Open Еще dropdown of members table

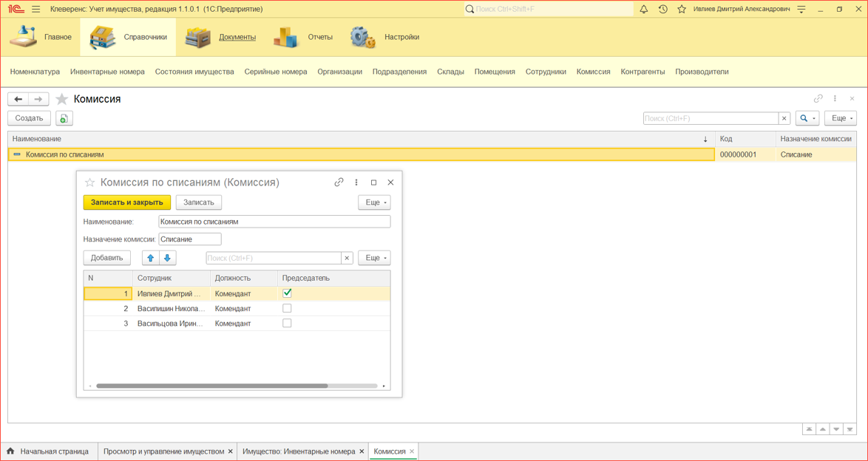click(x=375, y=258)
